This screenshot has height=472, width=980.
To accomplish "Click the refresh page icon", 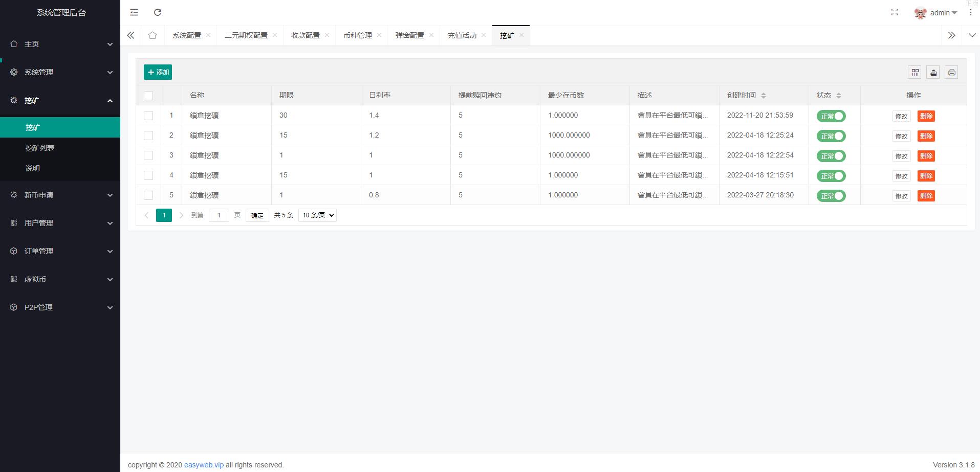I will [x=158, y=12].
